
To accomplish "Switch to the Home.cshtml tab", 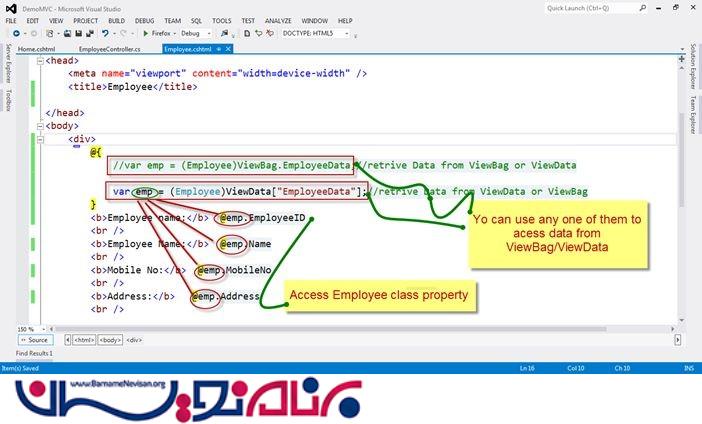I will click(x=37, y=49).
